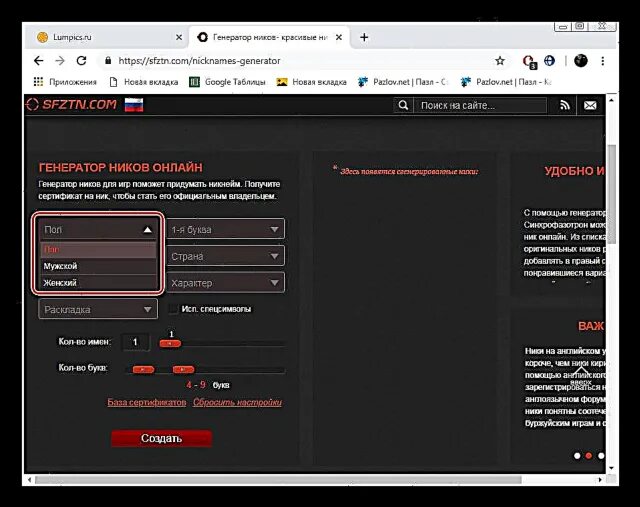Click the left Кол-во букв slider handle

144,369
